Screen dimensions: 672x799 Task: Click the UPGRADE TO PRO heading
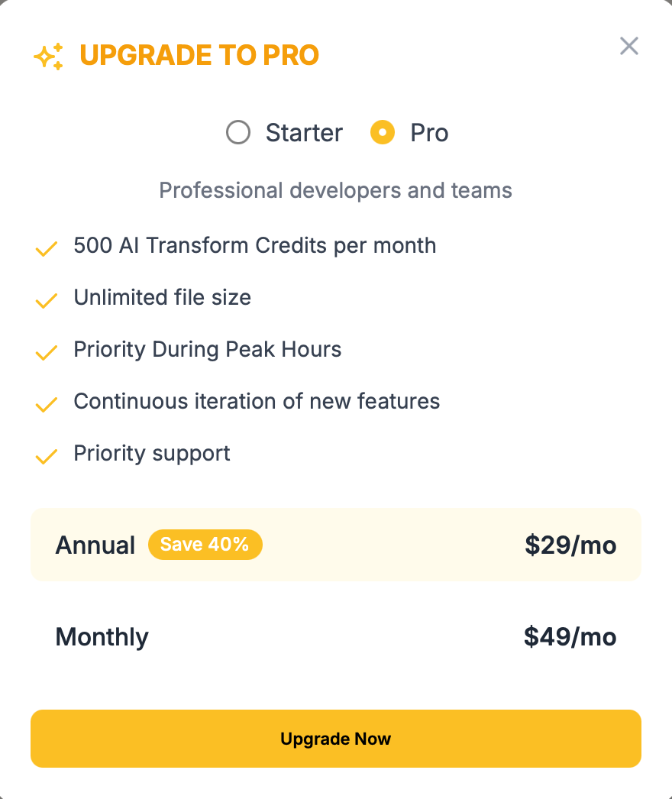(199, 56)
